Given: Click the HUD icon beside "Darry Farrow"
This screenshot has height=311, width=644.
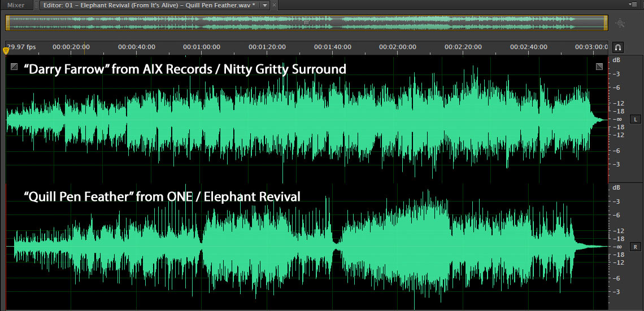Looking at the screenshot, I should [x=14, y=67].
